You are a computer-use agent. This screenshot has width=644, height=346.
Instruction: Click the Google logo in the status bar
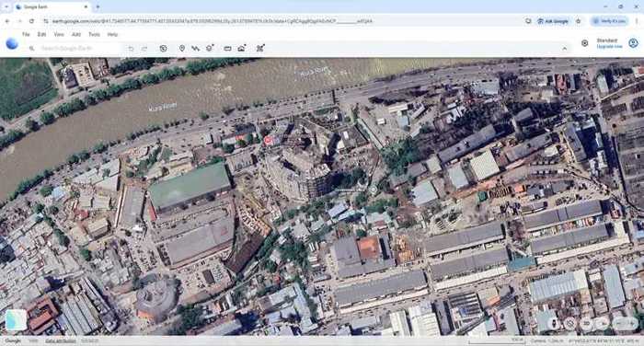(x=13, y=340)
